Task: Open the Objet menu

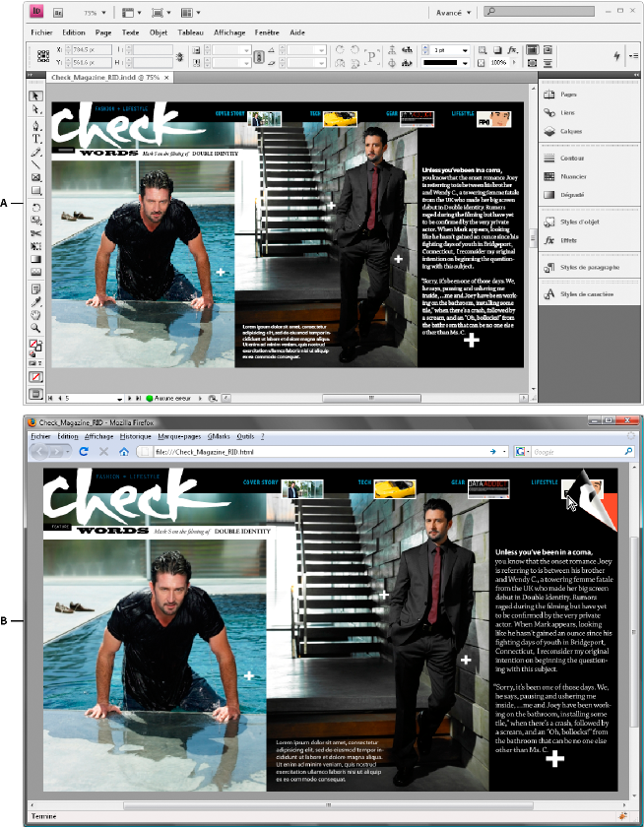Action: (159, 32)
